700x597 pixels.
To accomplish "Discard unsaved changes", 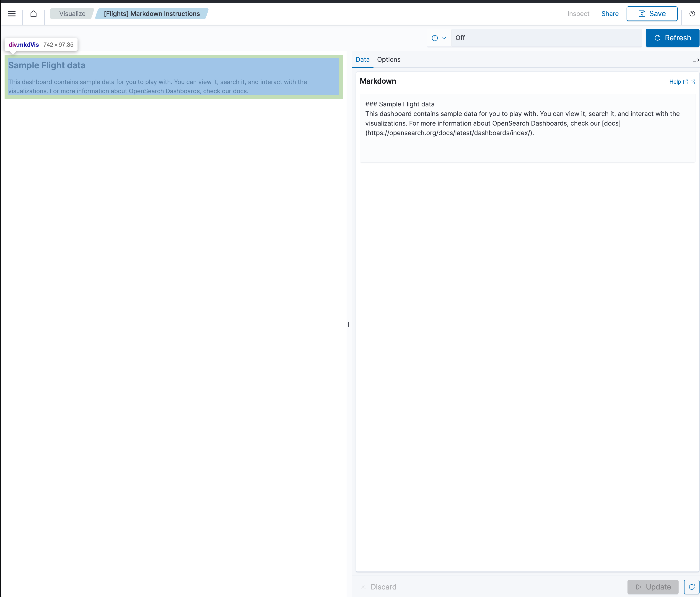I will coord(378,587).
